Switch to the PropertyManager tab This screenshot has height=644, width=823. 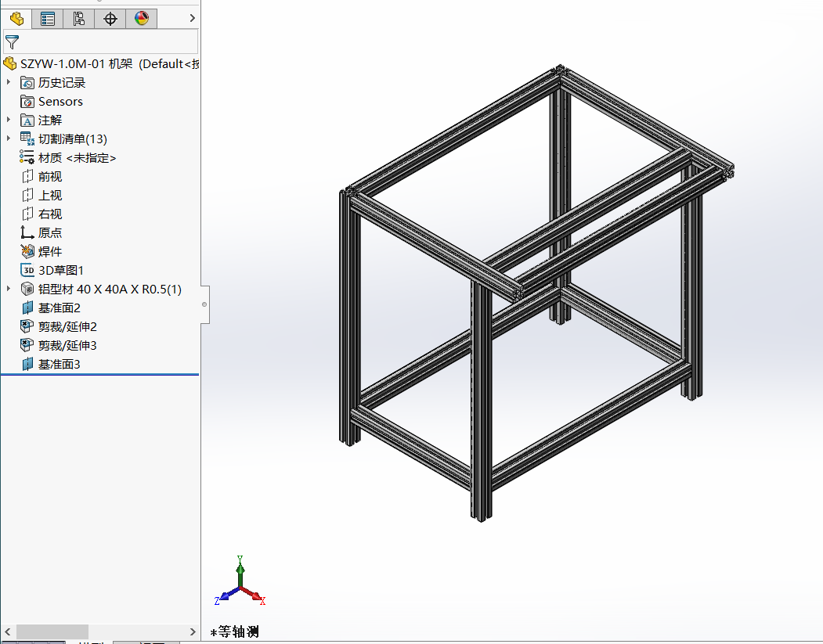pos(48,19)
